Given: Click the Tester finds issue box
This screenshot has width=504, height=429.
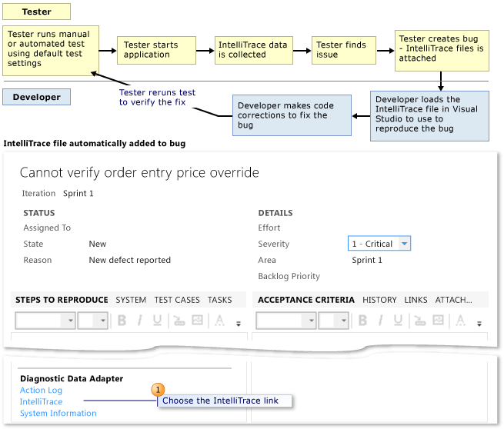Looking at the screenshot, I should pyautogui.click(x=344, y=51).
